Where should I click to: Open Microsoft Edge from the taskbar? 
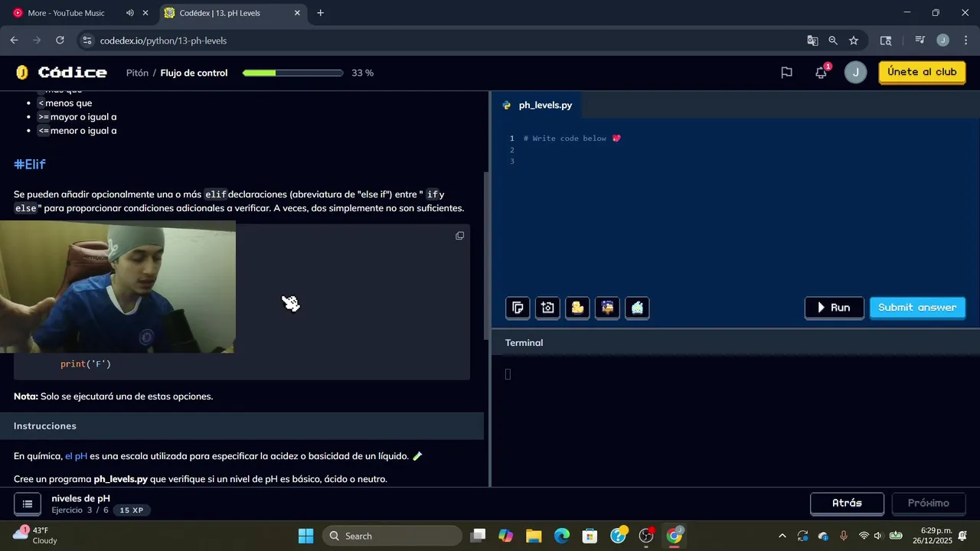pyautogui.click(x=562, y=536)
